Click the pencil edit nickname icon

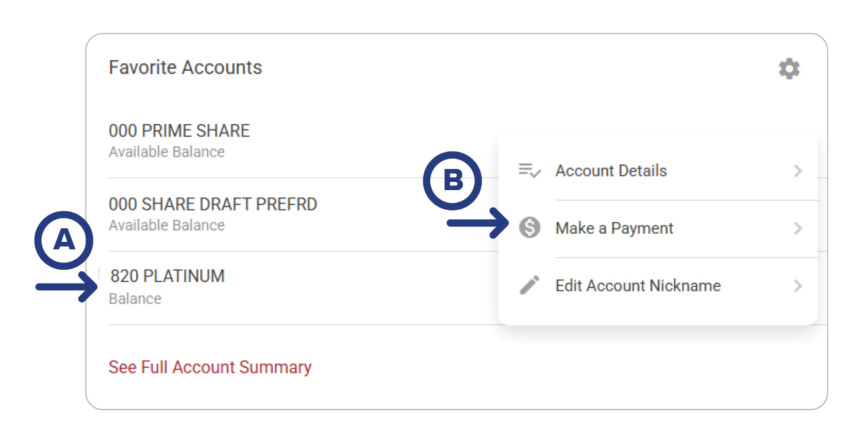(x=530, y=285)
